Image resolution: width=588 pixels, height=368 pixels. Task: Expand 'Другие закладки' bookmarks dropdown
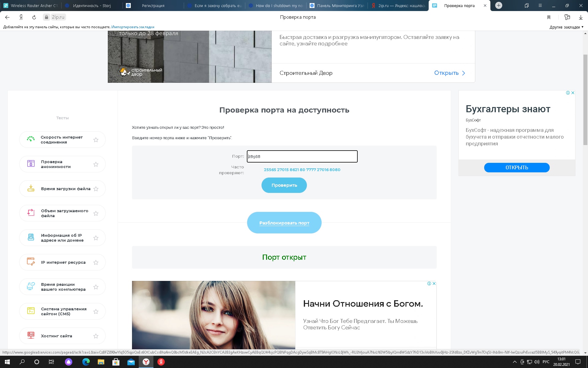tap(566, 27)
